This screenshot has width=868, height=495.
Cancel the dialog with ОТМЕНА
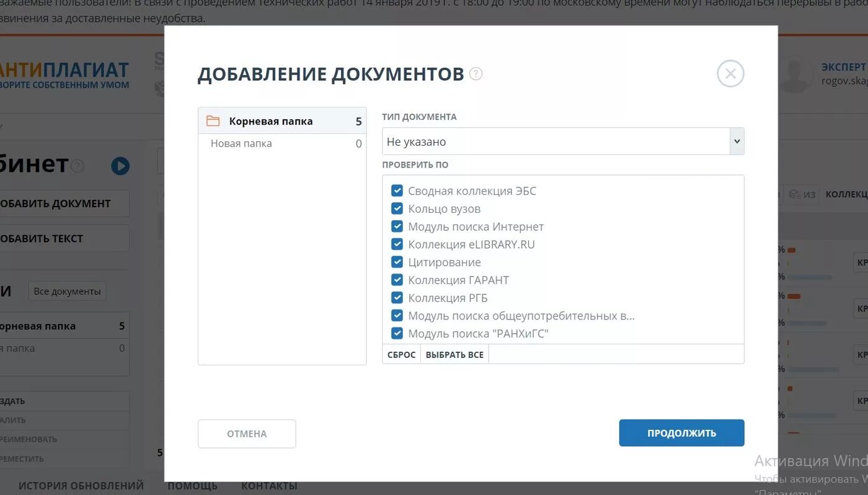tap(246, 433)
